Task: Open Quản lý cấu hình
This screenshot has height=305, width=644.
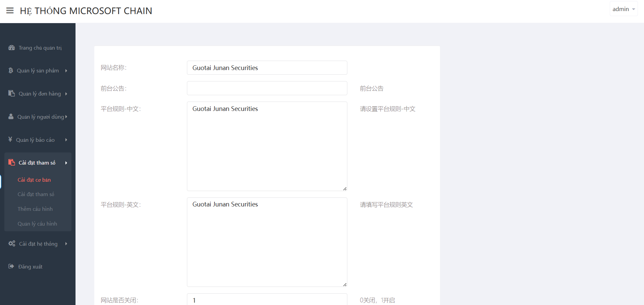Action: click(x=37, y=224)
